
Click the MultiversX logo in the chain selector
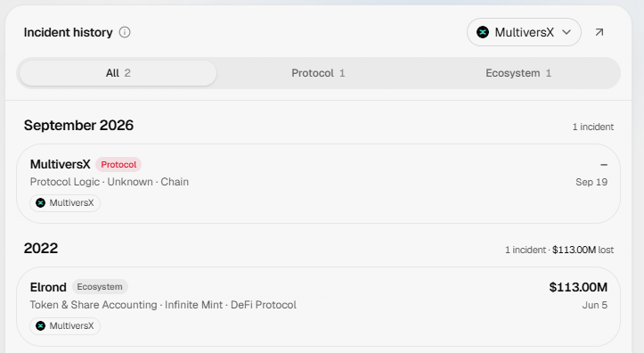pos(483,32)
